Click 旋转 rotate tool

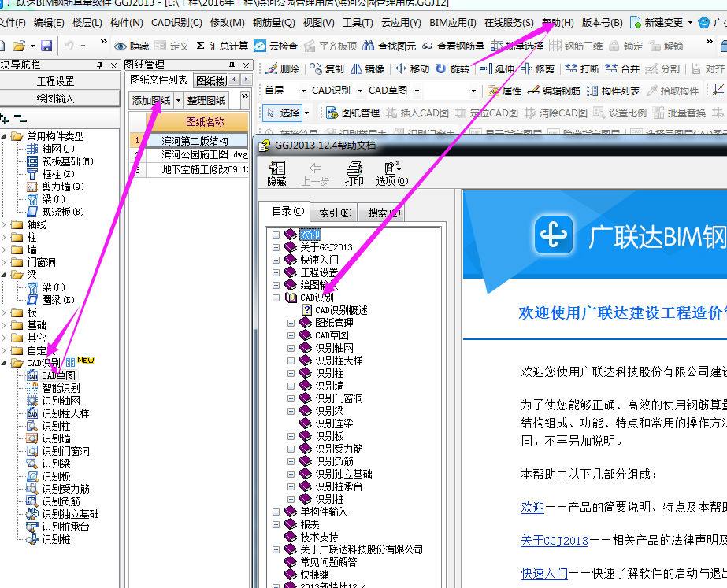click(x=453, y=68)
